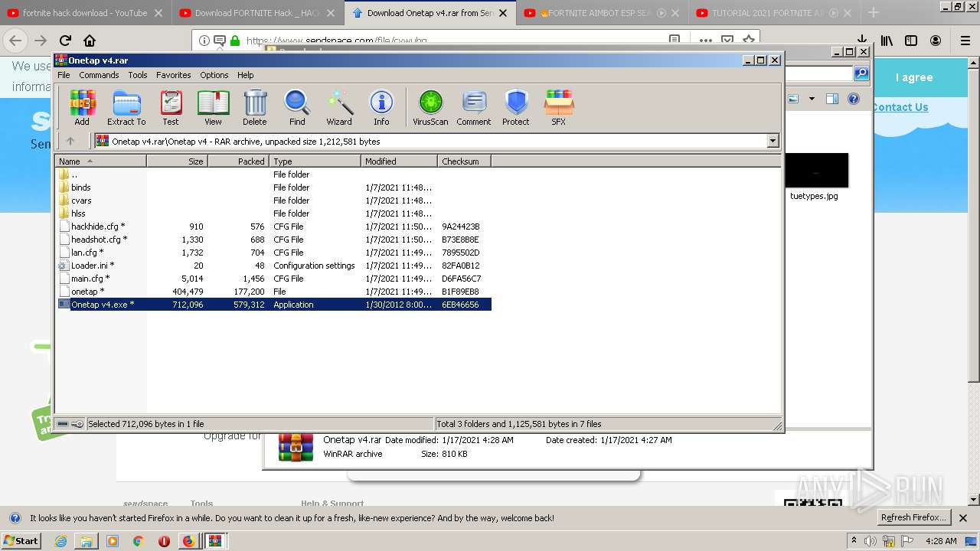Click Onetap v4.rar file in Explorer details pane
Screen dimensions: 980x551
[352, 440]
